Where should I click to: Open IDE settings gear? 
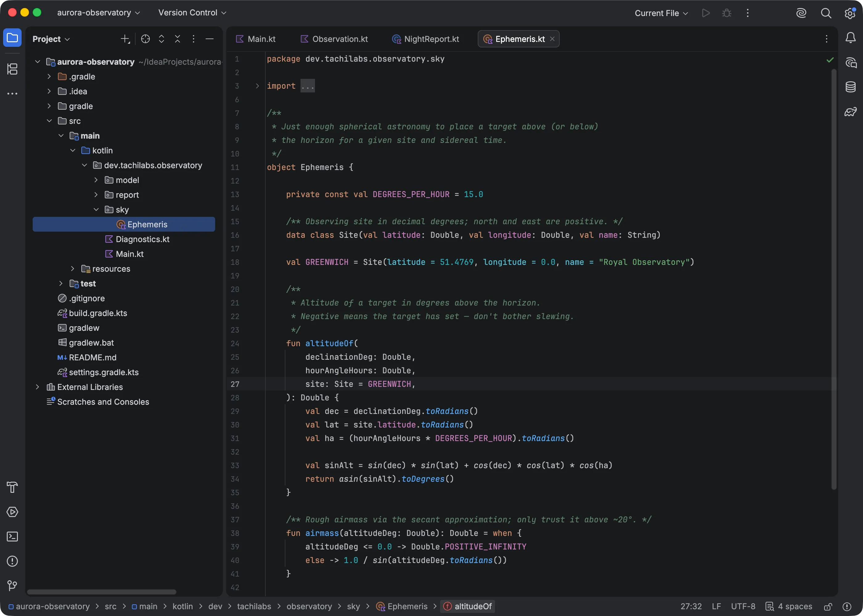[x=850, y=13]
